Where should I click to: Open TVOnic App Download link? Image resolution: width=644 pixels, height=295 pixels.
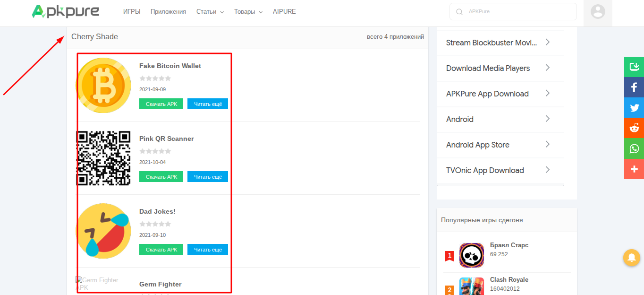pos(485,170)
